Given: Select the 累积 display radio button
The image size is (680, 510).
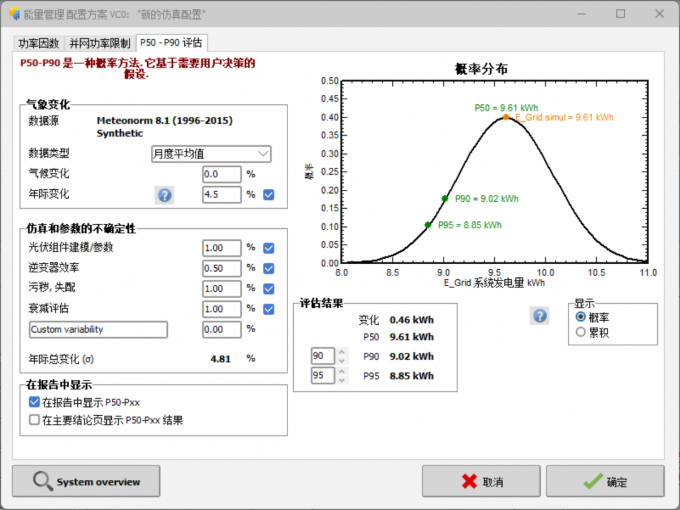Looking at the screenshot, I should (581, 332).
